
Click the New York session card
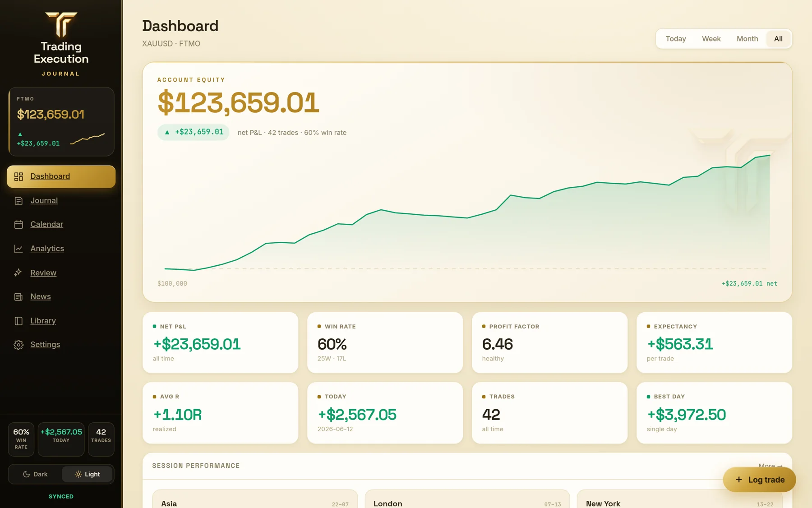pyautogui.click(x=679, y=499)
